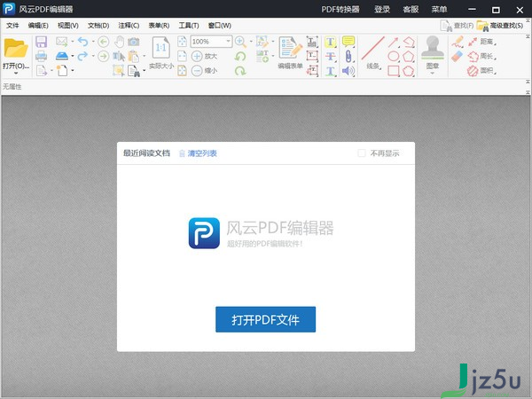Attach a file with the paperclip icon
The height and width of the screenshot is (399, 532).
click(x=348, y=57)
